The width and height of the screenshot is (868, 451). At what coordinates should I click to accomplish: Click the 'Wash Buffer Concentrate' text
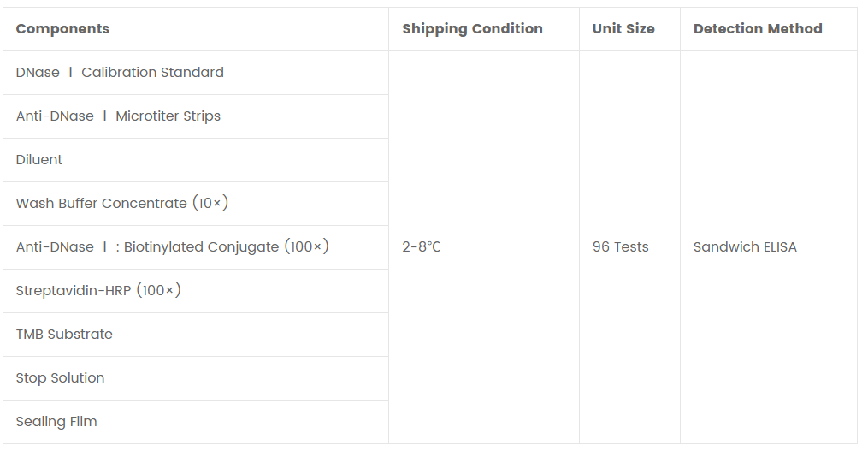tap(101, 204)
